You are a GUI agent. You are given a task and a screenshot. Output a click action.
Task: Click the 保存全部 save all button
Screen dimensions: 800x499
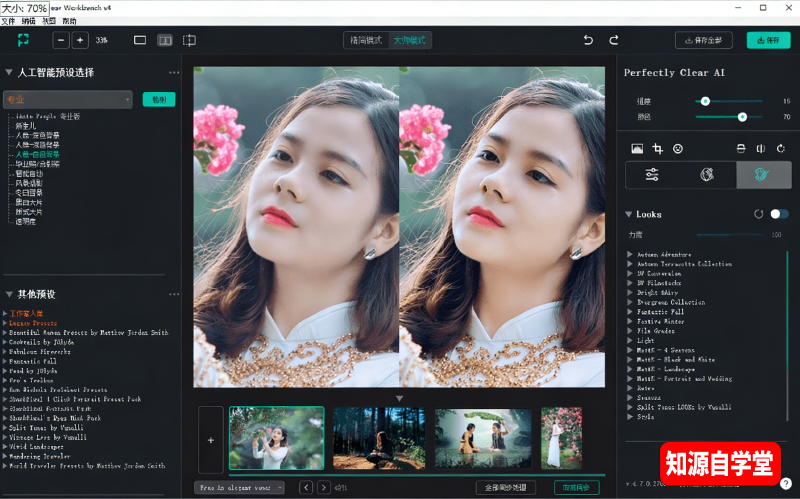pyautogui.click(x=704, y=40)
